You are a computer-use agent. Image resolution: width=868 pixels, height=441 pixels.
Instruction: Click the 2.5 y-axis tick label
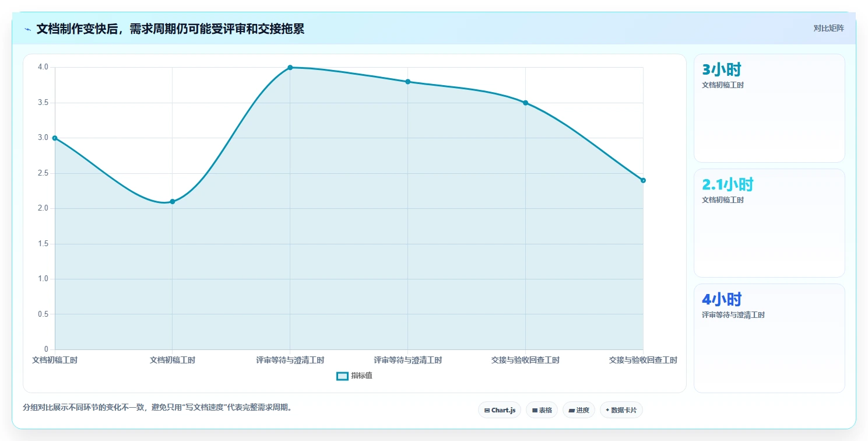coord(44,173)
